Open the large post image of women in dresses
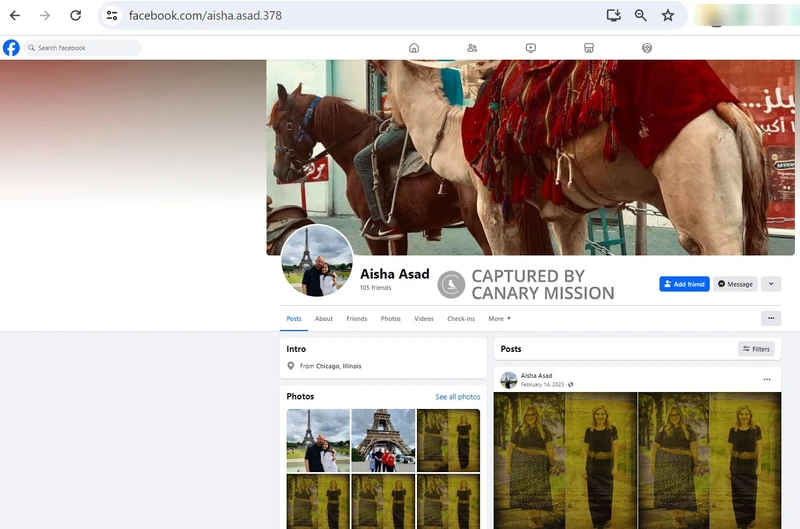This screenshot has height=529, width=800. (637, 460)
